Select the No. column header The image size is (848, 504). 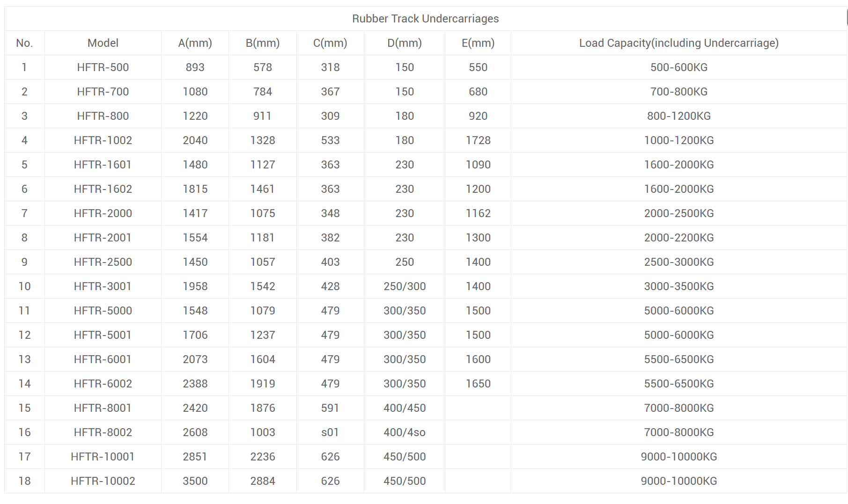pos(24,43)
